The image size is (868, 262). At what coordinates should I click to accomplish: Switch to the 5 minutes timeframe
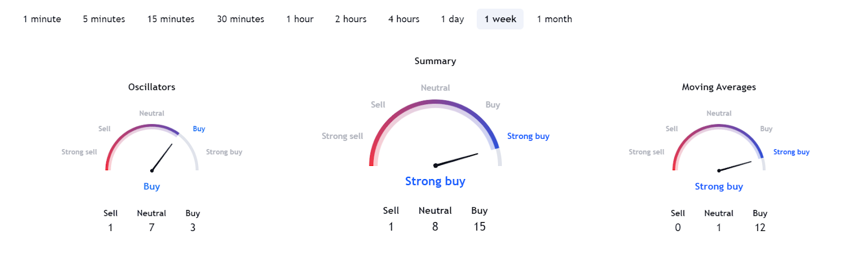[104, 19]
